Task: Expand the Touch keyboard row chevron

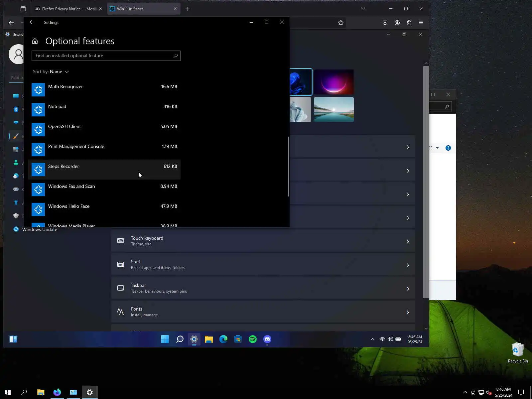Action: [x=408, y=242]
